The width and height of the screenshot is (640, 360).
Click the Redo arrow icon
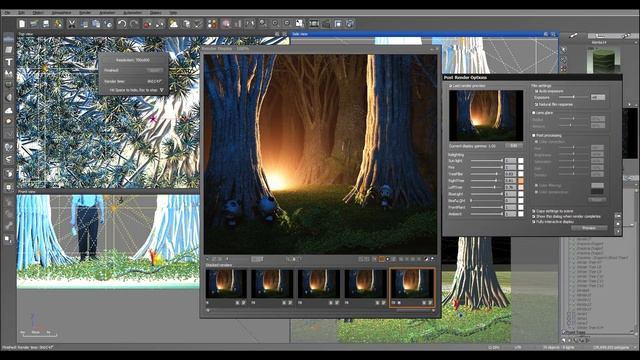tap(134, 24)
